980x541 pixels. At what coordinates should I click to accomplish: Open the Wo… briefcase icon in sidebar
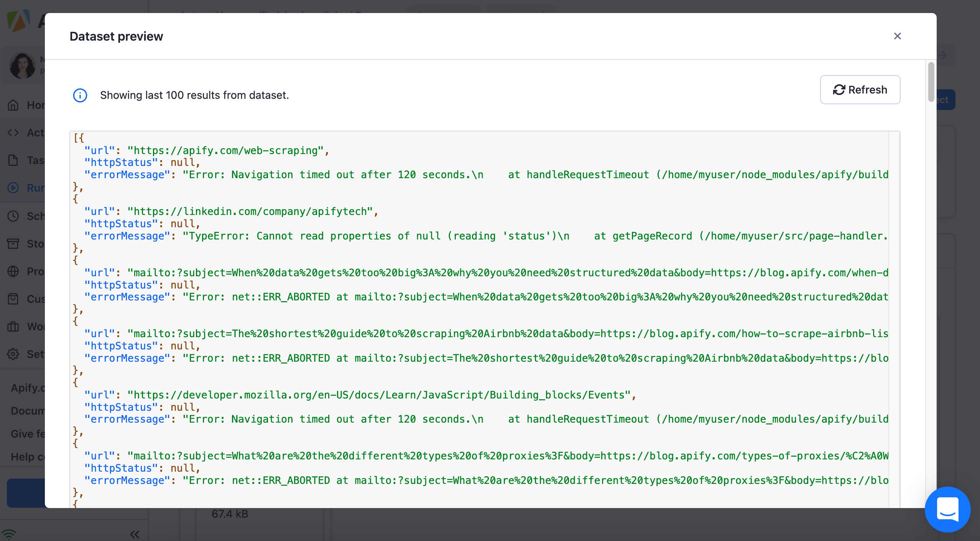pyautogui.click(x=13, y=326)
